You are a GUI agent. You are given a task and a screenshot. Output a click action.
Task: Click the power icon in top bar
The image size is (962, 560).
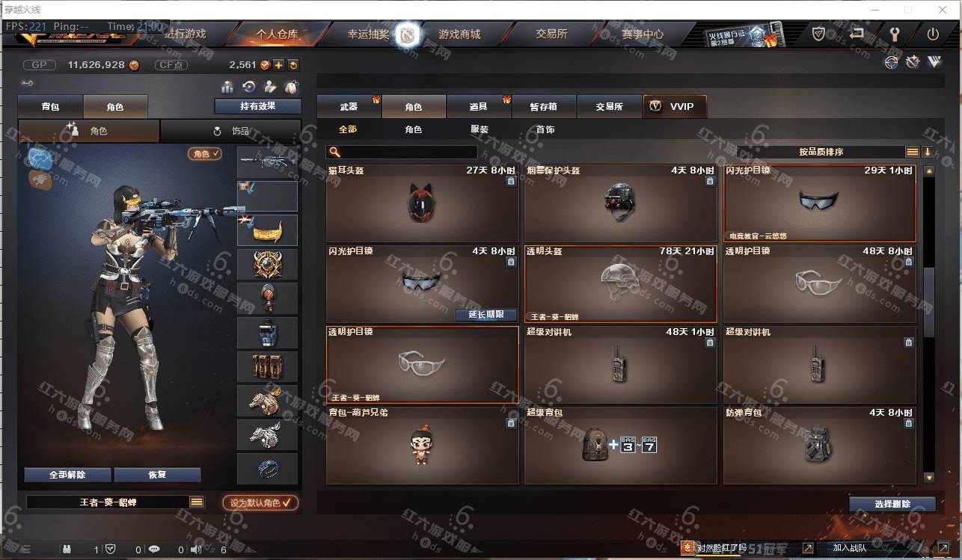click(932, 34)
